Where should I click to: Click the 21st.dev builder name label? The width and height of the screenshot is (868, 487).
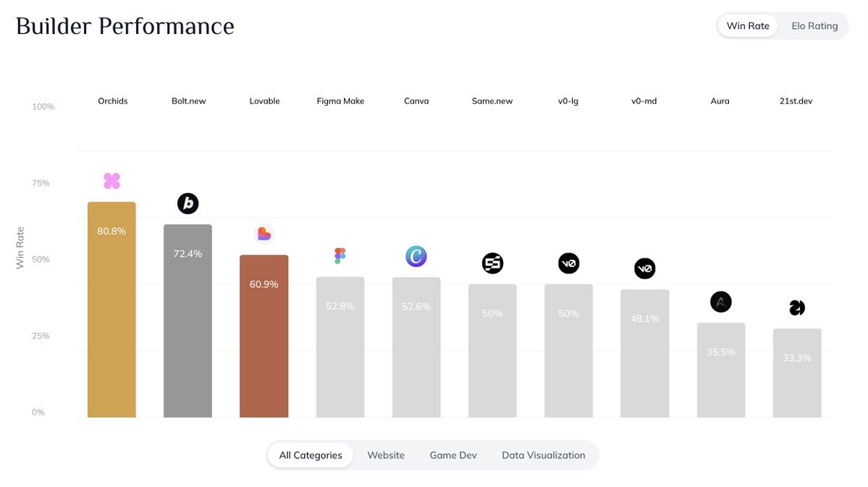tap(796, 101)
